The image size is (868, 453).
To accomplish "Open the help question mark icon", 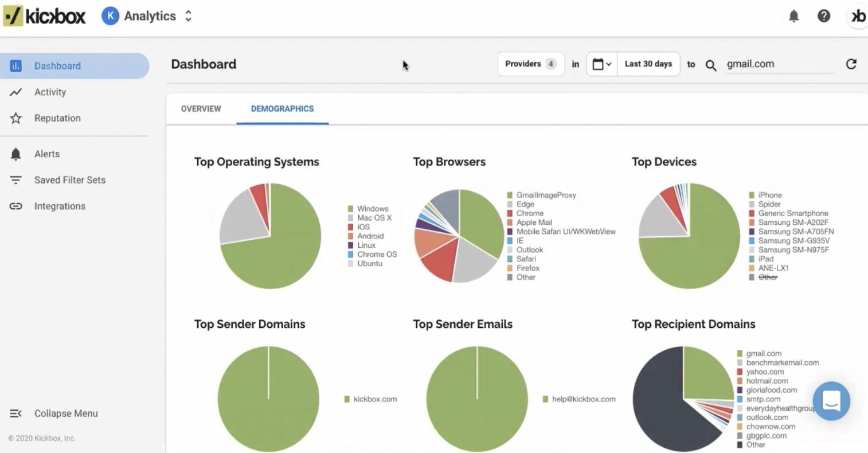I will coord(824,16).
